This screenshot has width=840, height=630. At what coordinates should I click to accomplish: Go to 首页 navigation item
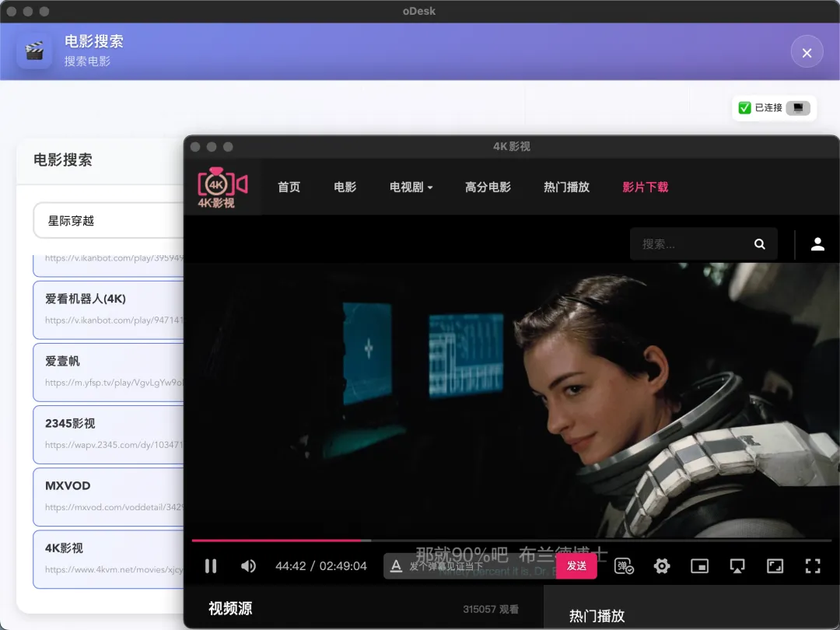pyautogui.click(x=289, y=187)
